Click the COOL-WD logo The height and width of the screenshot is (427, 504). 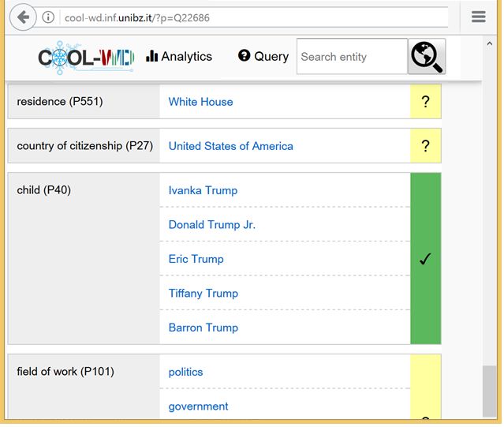point(86,58)
